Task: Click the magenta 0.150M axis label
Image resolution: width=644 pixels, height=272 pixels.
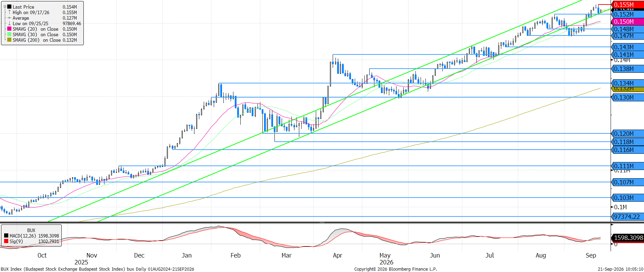Action: tap(628, 22)
